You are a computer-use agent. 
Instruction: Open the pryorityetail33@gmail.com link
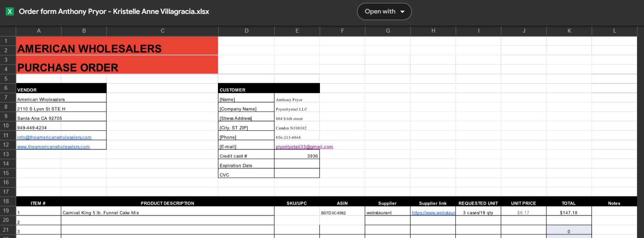tap(304, 147)
